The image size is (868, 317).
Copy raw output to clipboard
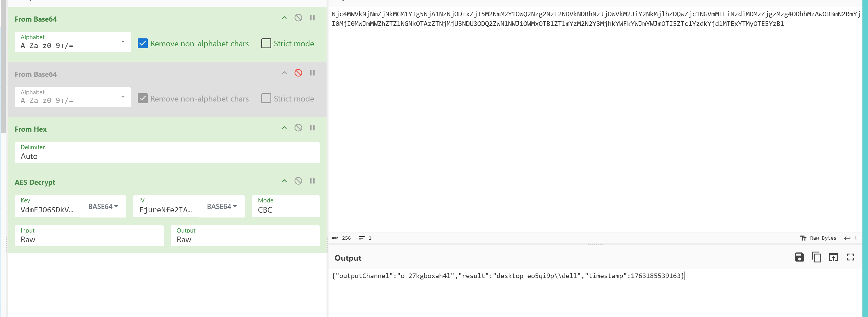pos(816,257)
